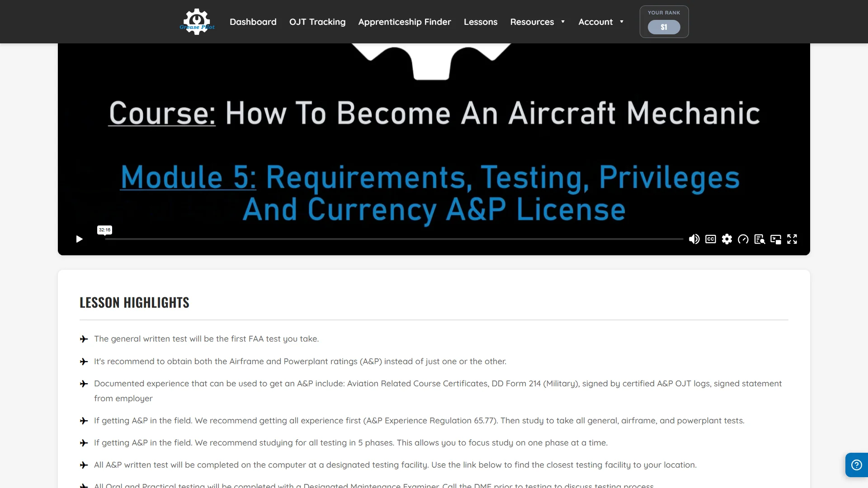Open the help question-mark widget
The image size is (868, 488).
(857, 465)
